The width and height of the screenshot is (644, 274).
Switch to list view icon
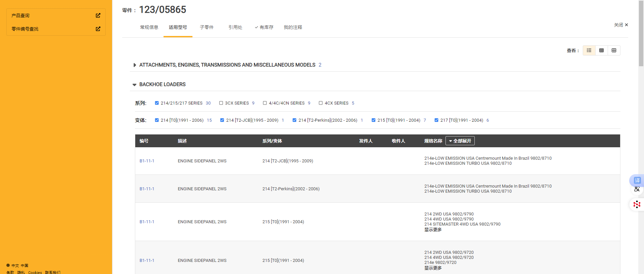[x=589, y=50]
